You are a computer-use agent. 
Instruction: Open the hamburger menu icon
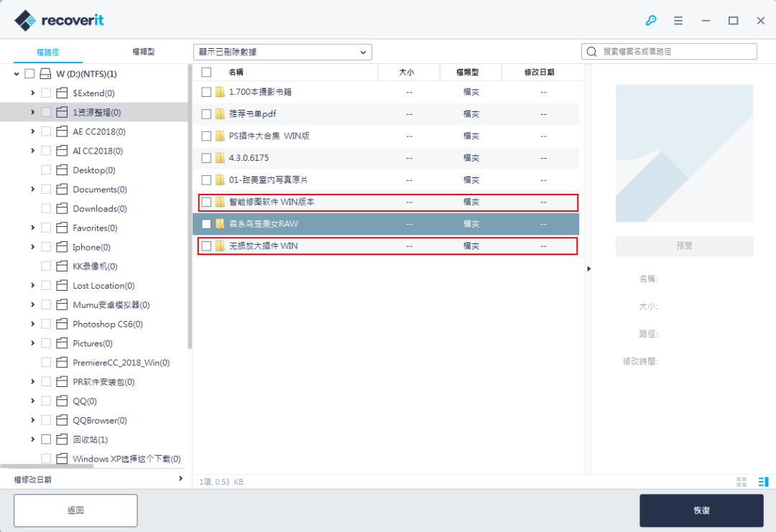click(x=678, y=20)
